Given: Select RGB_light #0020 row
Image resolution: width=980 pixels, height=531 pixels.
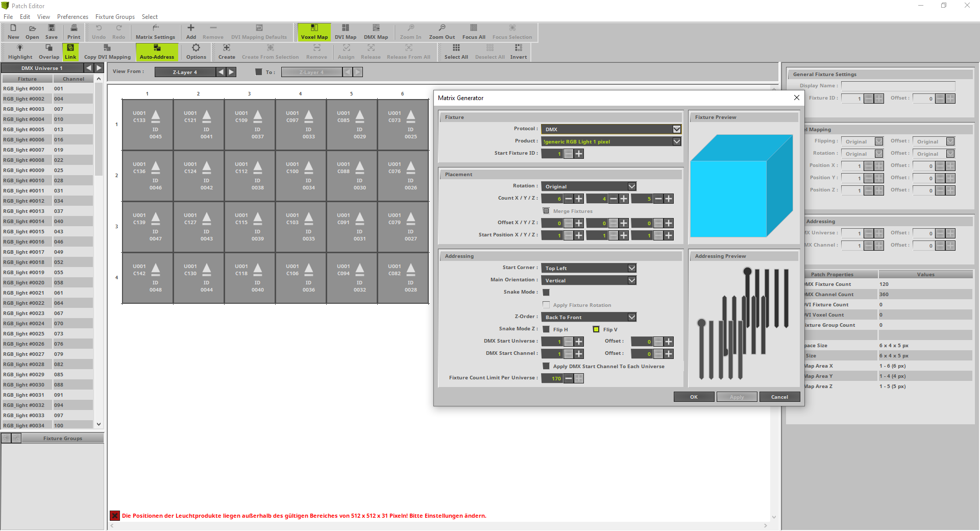Looking at the screenshot, I should click(47, 282).
